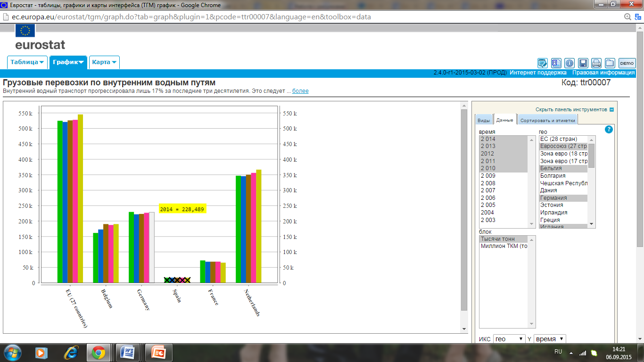Click the folder icon in toolbar
Viewport: 644px width, 362px height.
point(610,63)
